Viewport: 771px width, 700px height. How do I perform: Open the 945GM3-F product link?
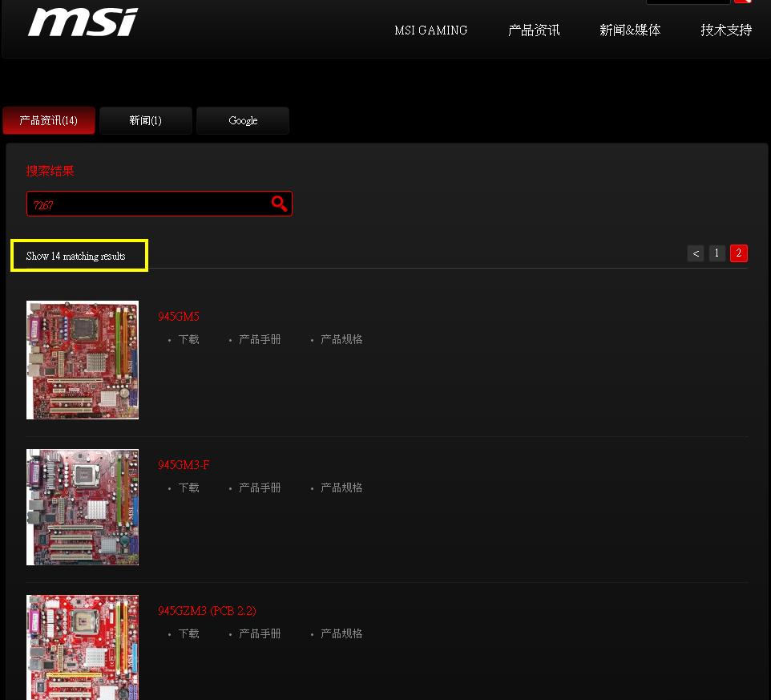tap(184, 465)
